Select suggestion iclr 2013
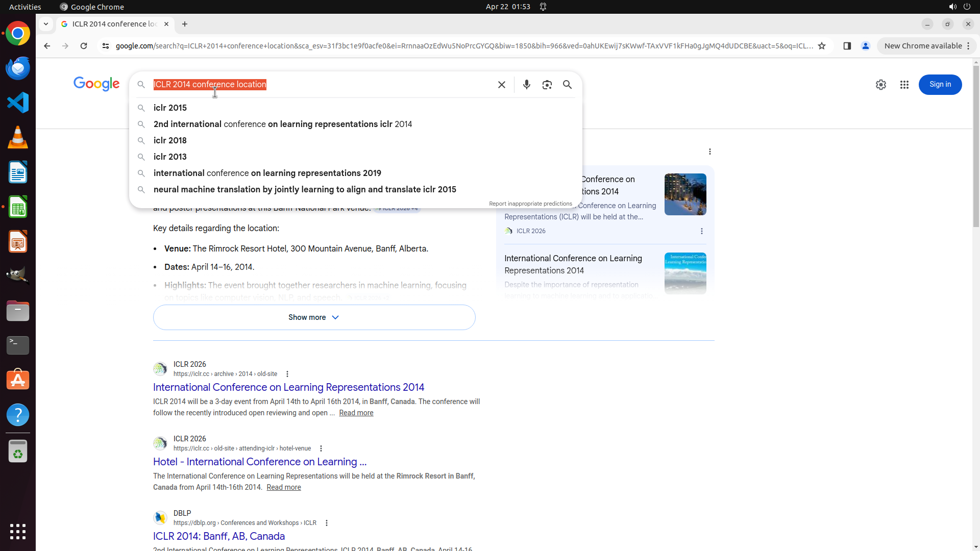The image size is (980, 551). coord(170,157)
